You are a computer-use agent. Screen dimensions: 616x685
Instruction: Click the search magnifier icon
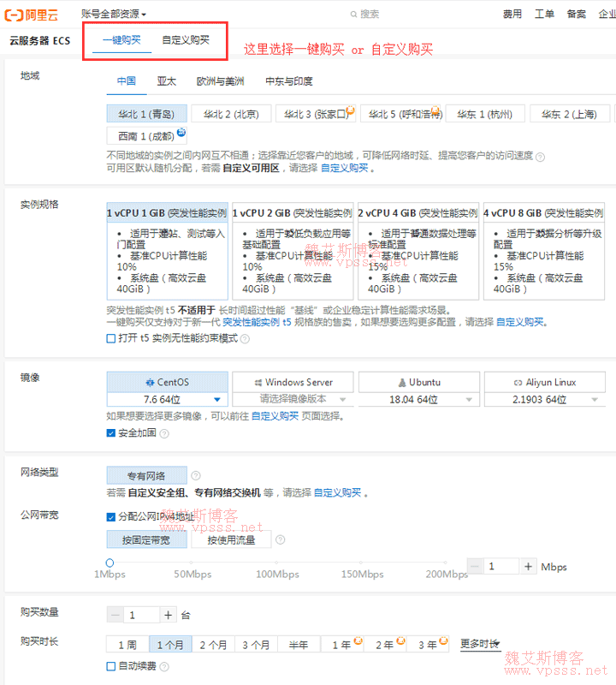[354, 15]
